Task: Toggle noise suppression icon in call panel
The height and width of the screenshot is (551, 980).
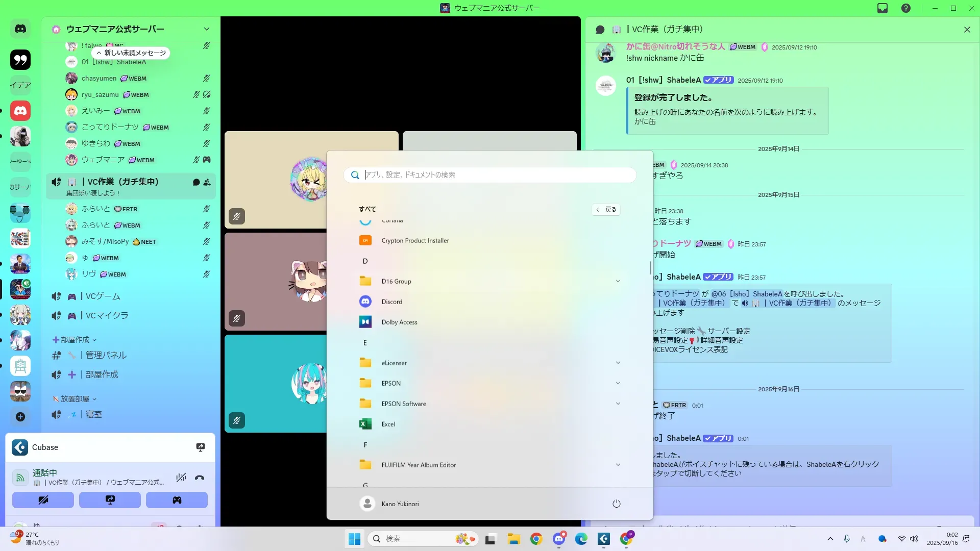Action: 181,478
